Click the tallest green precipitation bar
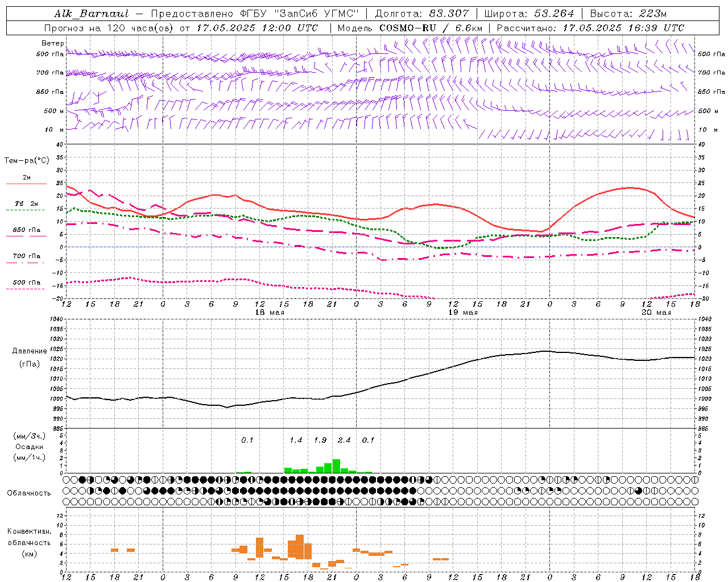This screenshot has height=582, width=728. click(x=336, y=466)
